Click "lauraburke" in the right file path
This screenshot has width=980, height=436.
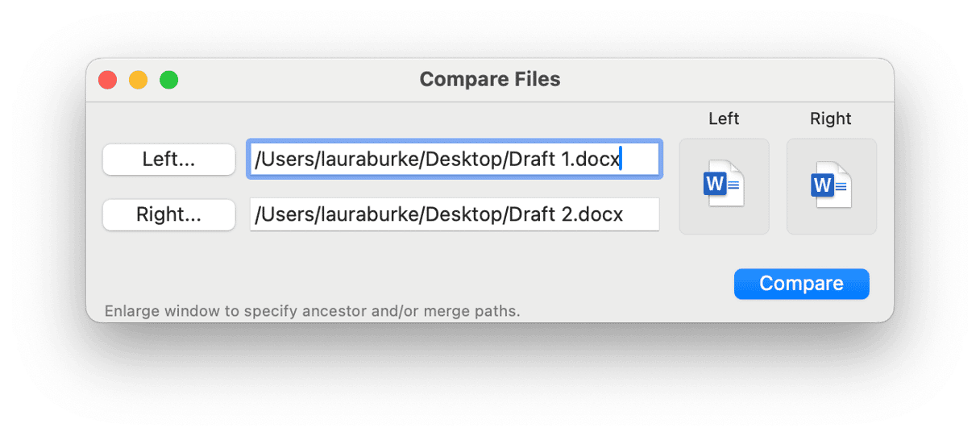click(x=367, y=215)
